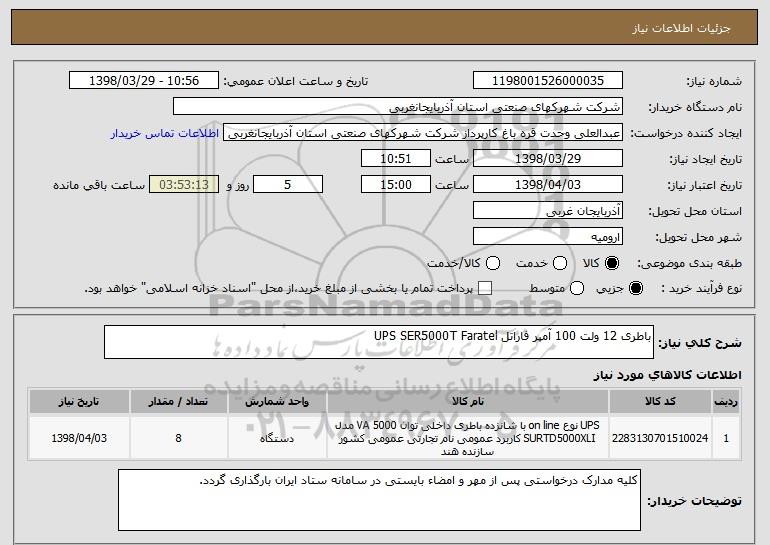This screenshot has height=545, width=770.
Task: Select the متوسط purchase process option
Action: [x=577, y=288]
